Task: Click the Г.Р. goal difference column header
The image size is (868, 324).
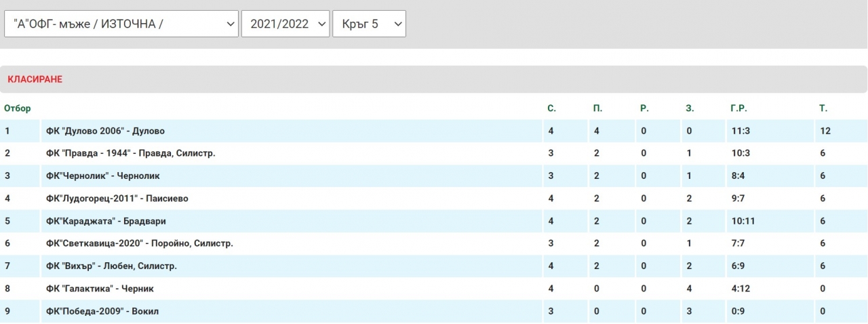Action: 738,108
